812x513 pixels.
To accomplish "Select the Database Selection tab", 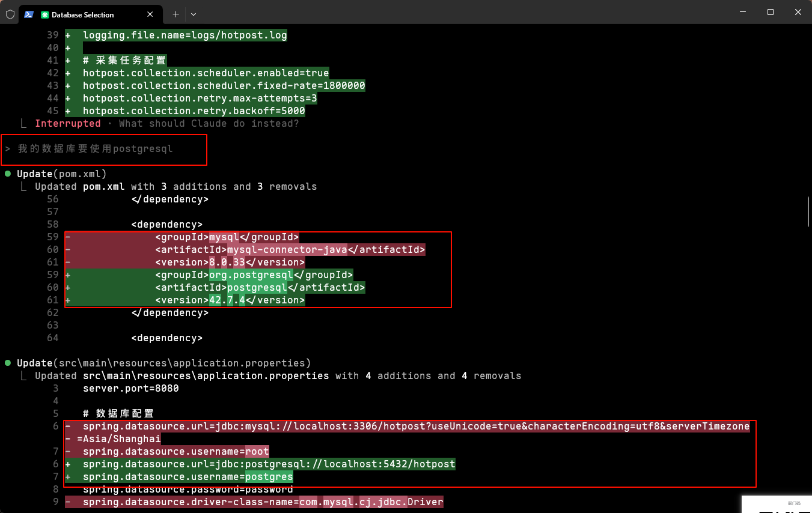I will [x=84, y=14].
